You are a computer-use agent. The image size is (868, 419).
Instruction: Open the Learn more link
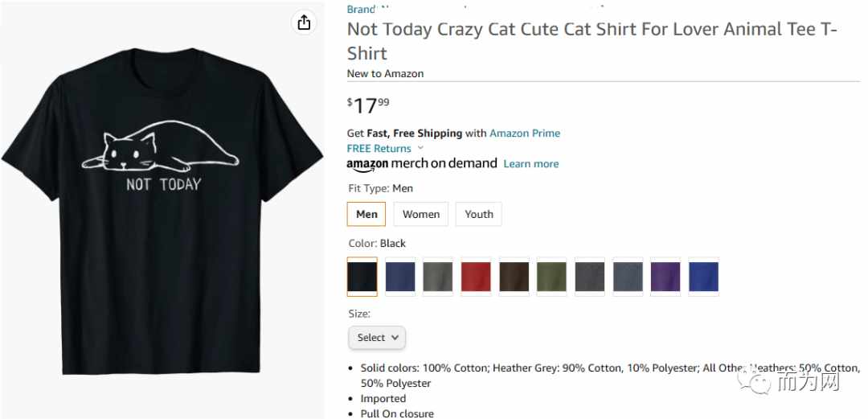531,164
